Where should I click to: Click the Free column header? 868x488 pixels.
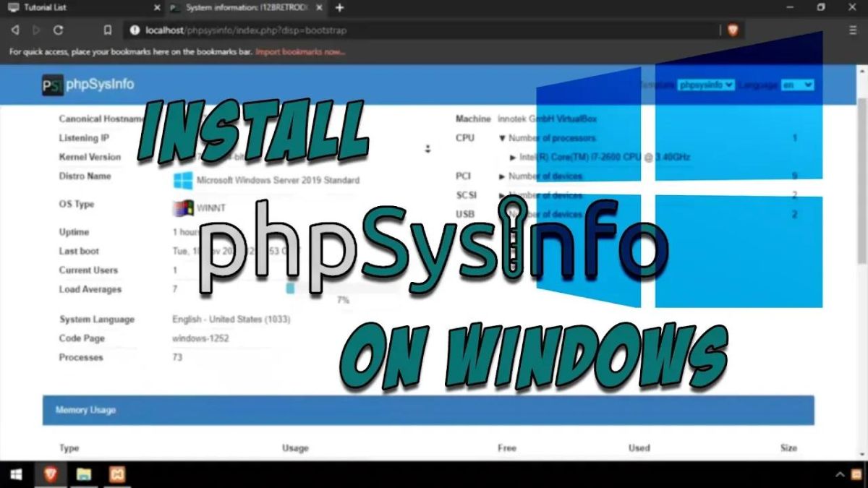(507, 448)
